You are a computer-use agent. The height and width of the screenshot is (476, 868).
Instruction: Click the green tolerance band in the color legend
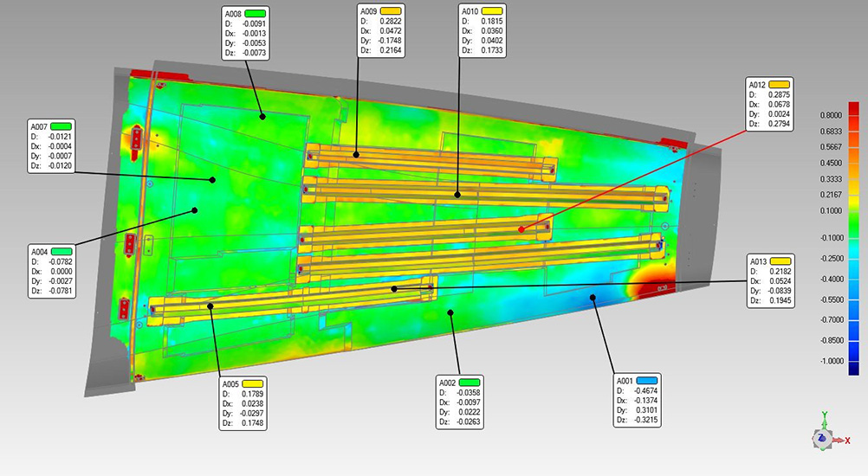click(x=853, y=223)
